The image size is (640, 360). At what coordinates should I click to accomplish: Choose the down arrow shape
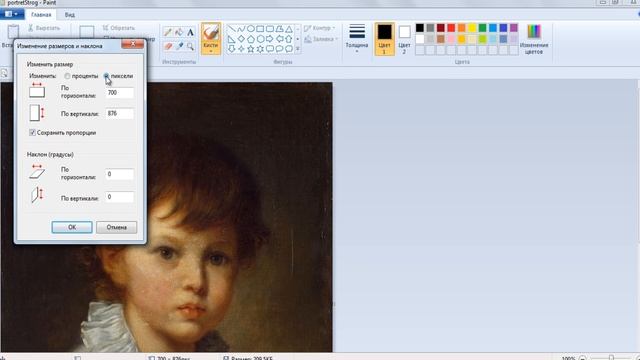231,49
